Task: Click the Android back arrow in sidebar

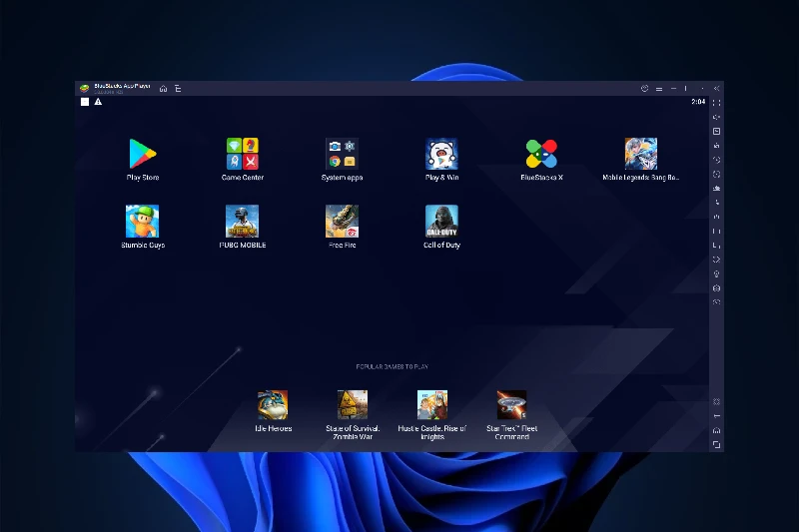Action: point(716,416)
